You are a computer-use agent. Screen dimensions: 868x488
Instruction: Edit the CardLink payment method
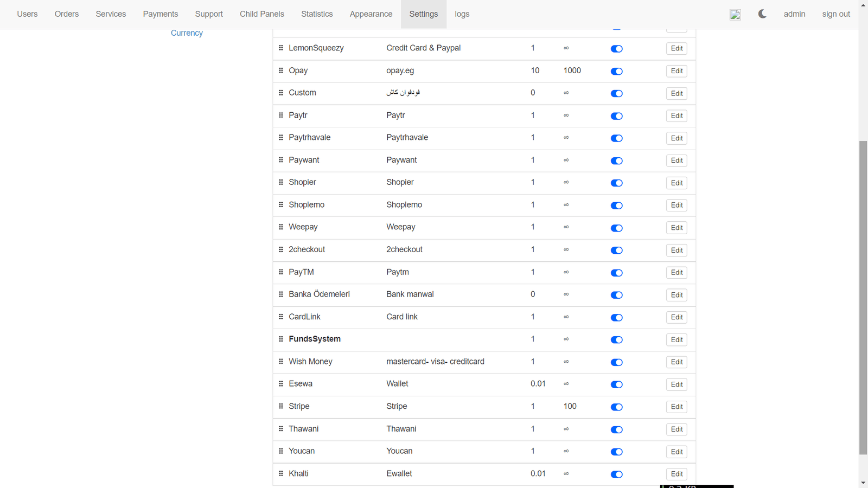[x=676, y=317]
